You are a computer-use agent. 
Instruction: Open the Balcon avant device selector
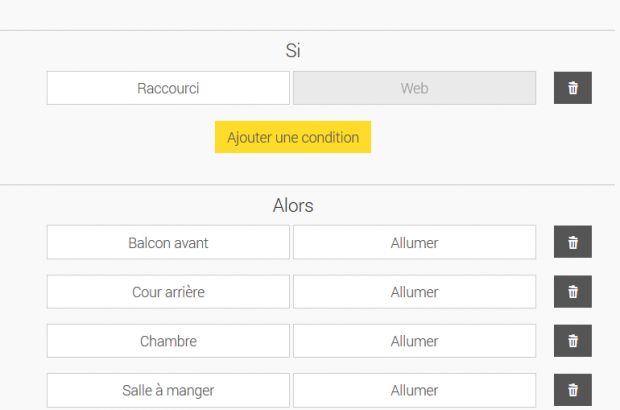(x=168, y=242)
